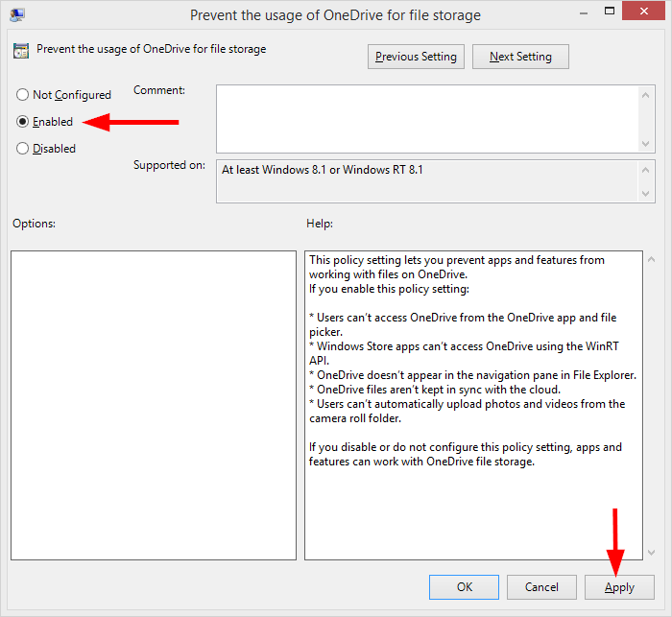Click the help line about camera roll folder
672x617 pixels.
click(x=468, y=411)
